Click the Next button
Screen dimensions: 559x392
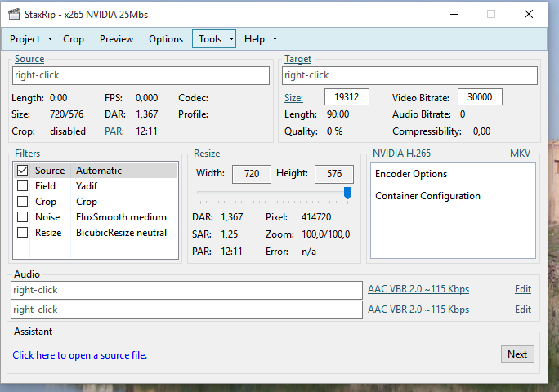[517, 354]
